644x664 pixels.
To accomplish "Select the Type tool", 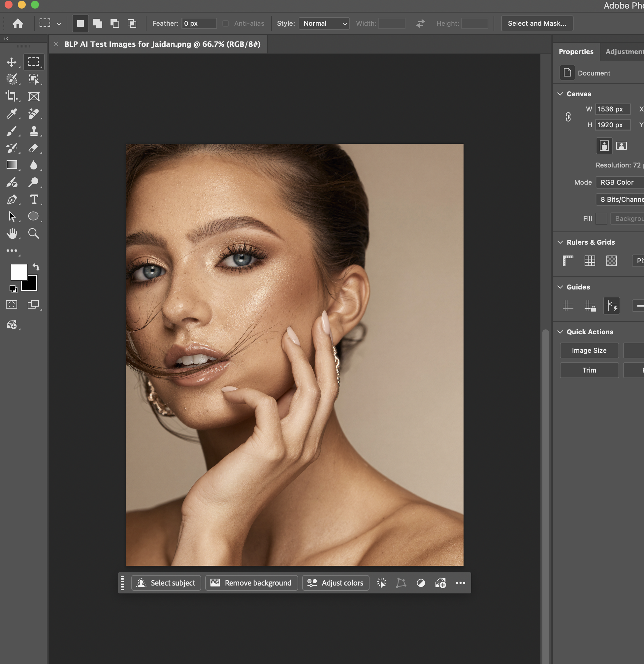I will (34, 199).
